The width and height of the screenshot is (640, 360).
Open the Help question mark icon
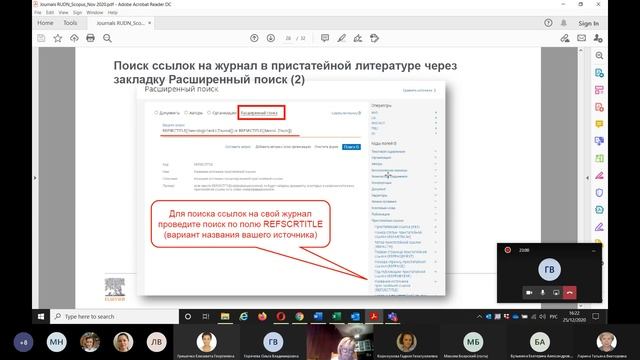coord(548,23)
